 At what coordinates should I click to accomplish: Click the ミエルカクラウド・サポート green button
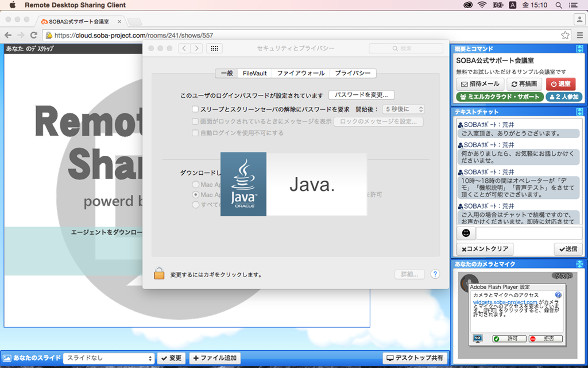500,97
